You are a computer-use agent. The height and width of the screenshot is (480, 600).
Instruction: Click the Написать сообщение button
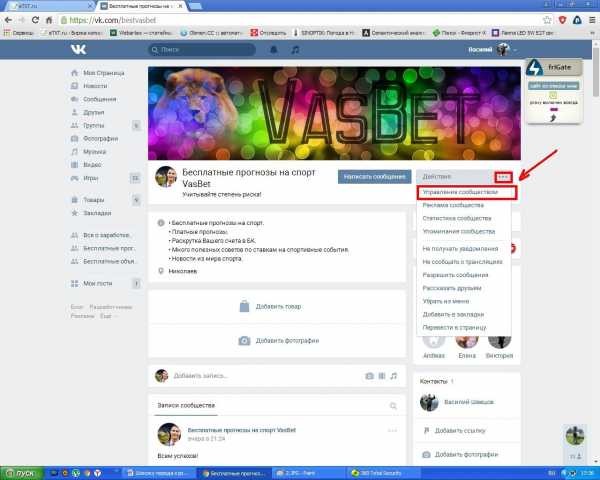(x=374, y=176)
